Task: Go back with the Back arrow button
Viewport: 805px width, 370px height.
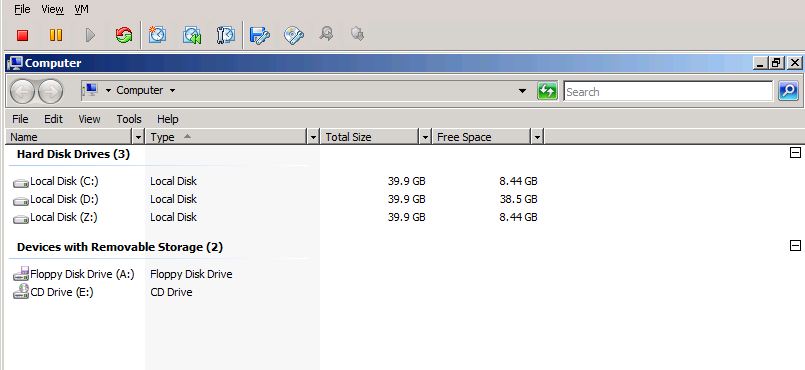Action: pos(22,92)
